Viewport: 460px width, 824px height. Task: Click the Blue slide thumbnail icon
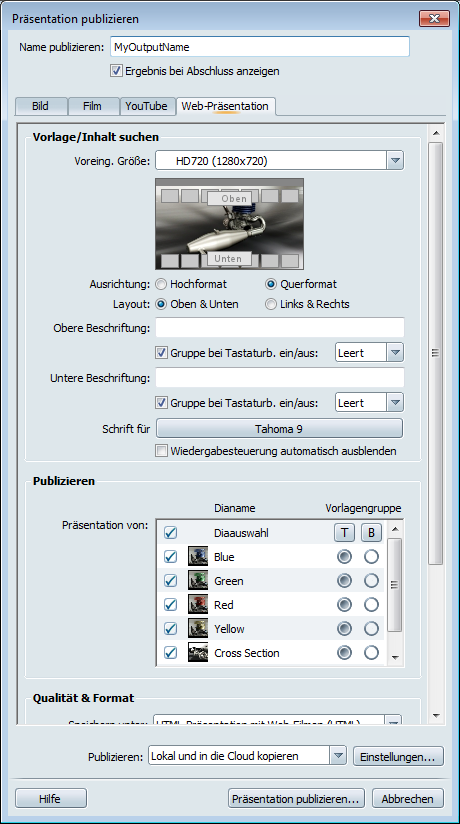tap(198, 557)
